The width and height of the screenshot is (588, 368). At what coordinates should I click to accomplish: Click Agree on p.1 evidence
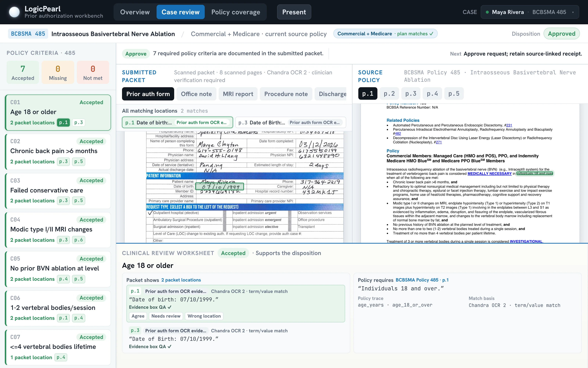click(x=138, y=316)
